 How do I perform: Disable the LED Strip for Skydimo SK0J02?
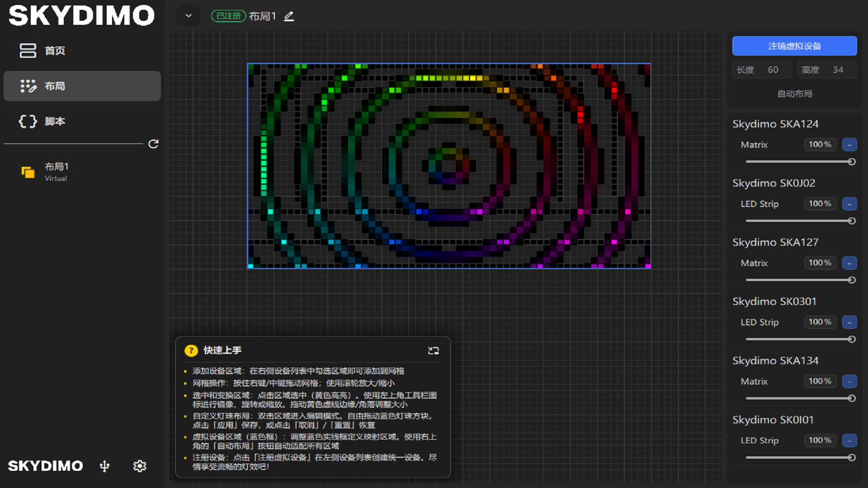849,204
